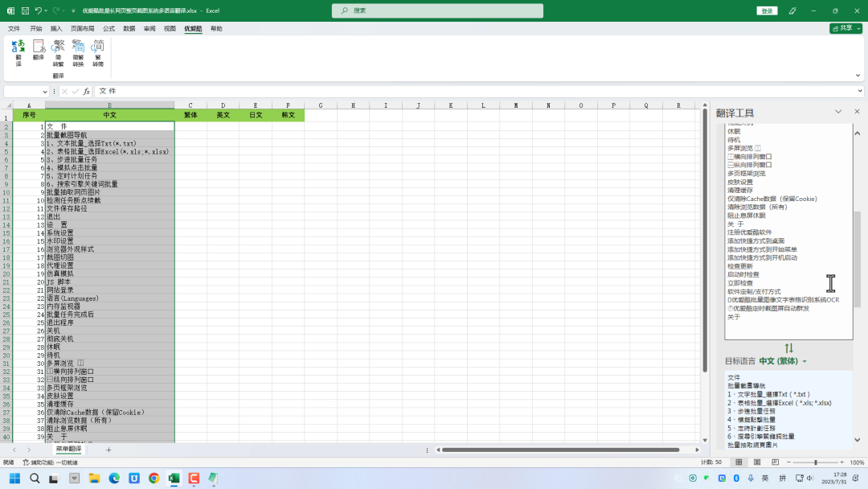Cancel formula entry with the X icon

(x=64, y=92)
